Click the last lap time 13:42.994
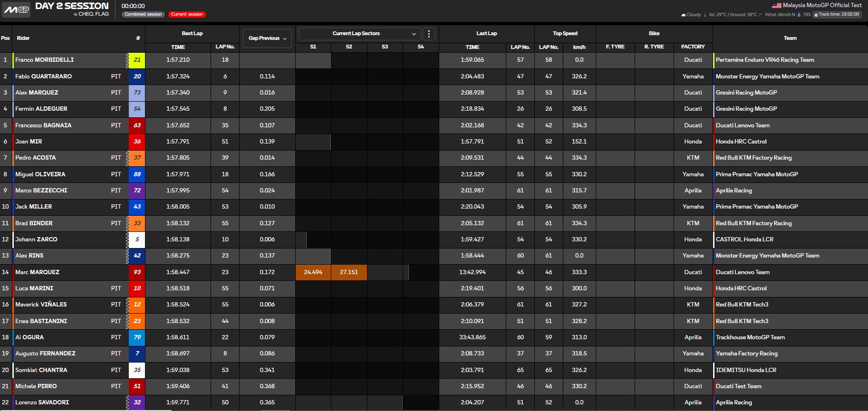868x411 pixels. point(473,272)
